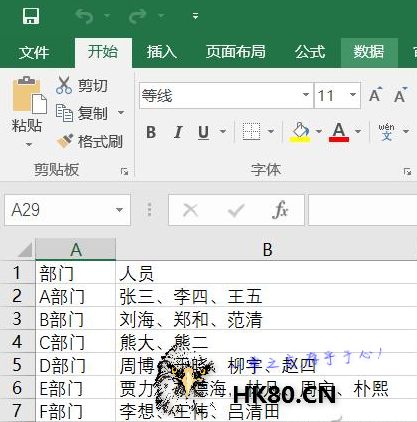Open the 页面布局 ribbon tab

tap(235, 52)
